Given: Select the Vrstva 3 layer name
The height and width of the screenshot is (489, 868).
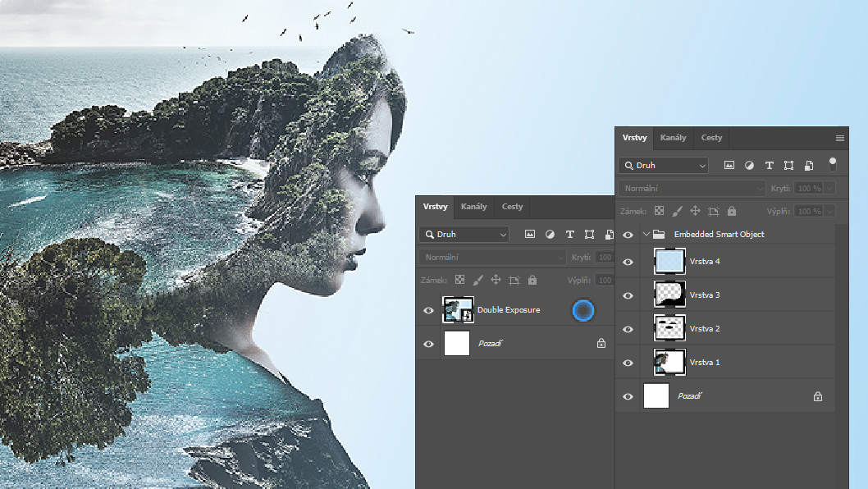Looking at the screenshot, I should [704, 295].
